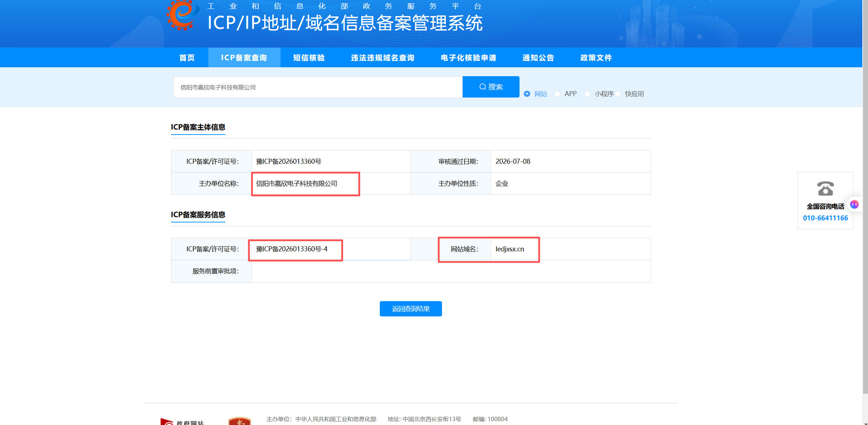Click the approval date 2026-07-08
The height and width of the screenshot is (425, 868).
coord(513,161)
